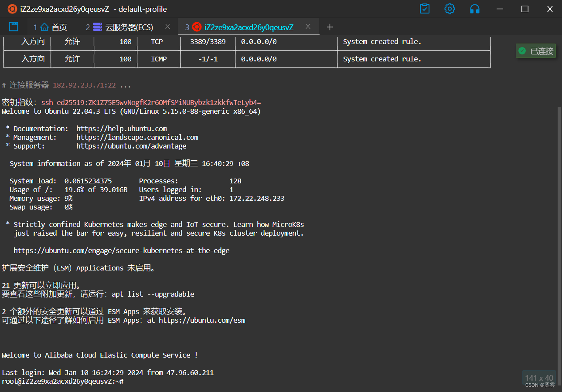Click the home icon on 首页 tab

[44, 27]
